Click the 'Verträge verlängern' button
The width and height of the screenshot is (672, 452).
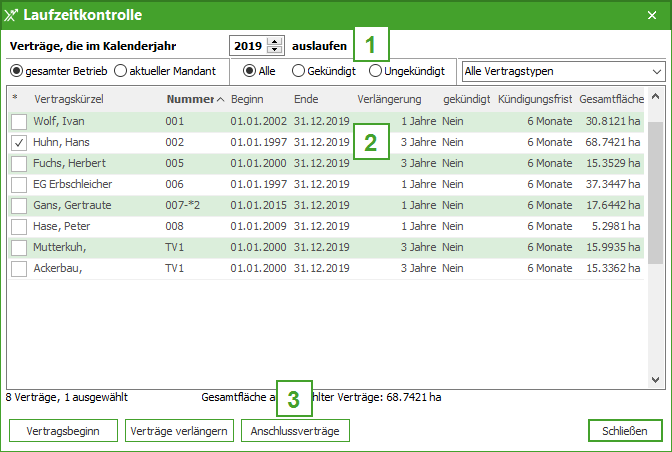180,431
